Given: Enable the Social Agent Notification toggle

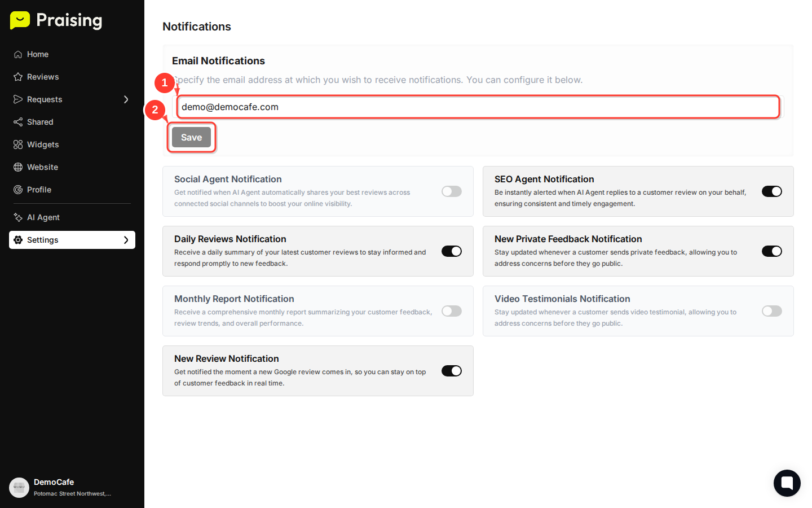Looking at the screenshot, I should click(451, 191).
